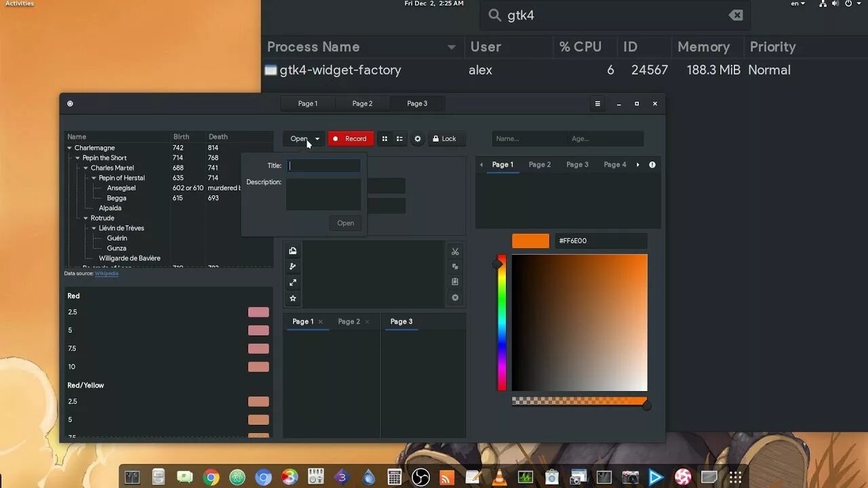
Task: Select the Red 10 color swatch
Action: pyautogui.click(x=258, y=367)
